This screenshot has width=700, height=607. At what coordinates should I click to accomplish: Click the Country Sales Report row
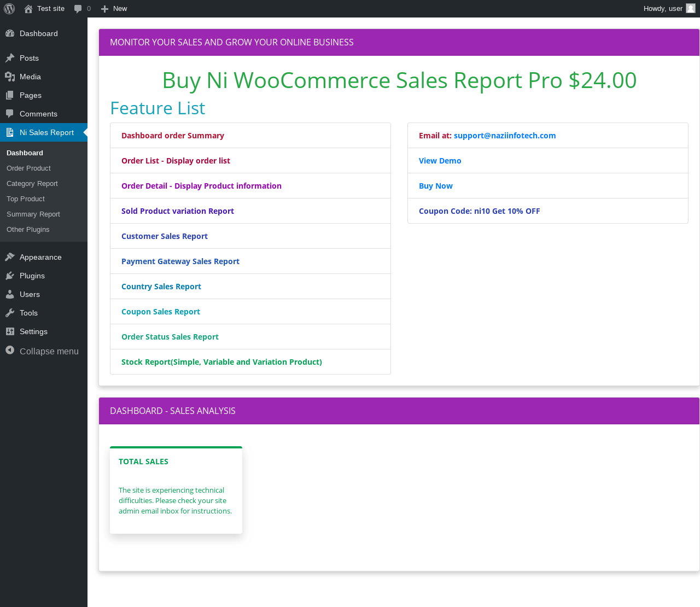click(x=250, y=287)
